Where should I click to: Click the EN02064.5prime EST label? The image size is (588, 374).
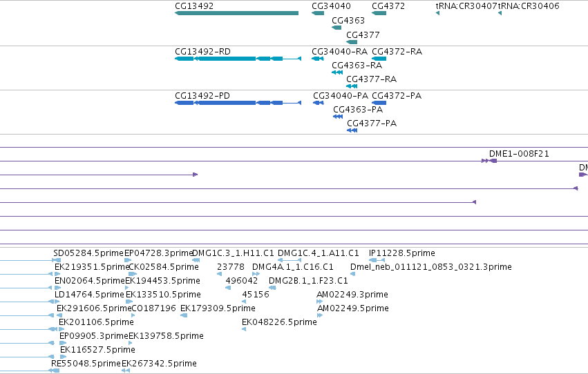(89, 281)
